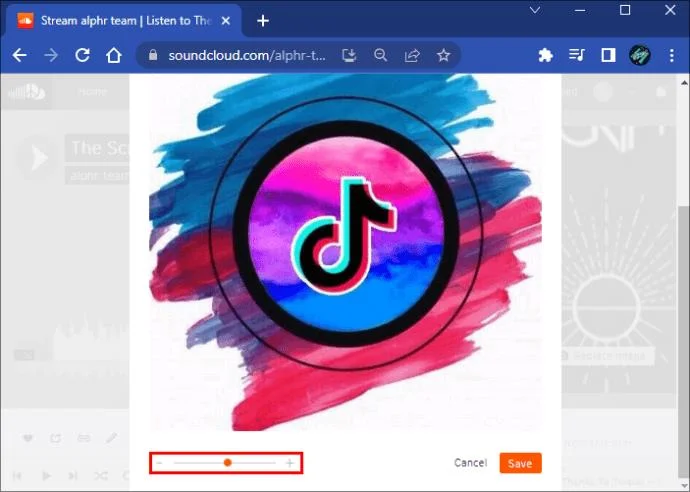The width and height of the screenshot is (690, 492).
Task: Open the Chrome profile avatar
Action: (640, 55)
